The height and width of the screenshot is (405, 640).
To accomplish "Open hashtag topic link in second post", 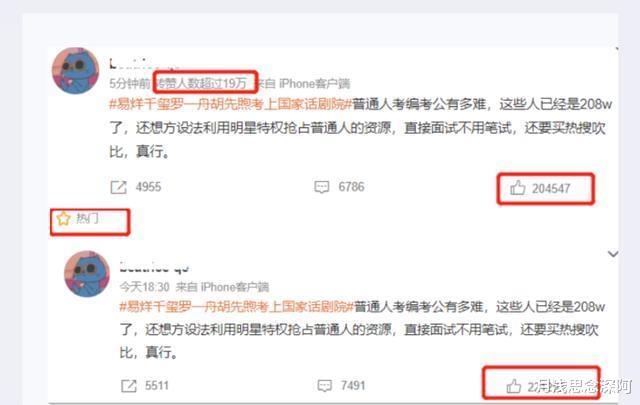I will 236,307.
